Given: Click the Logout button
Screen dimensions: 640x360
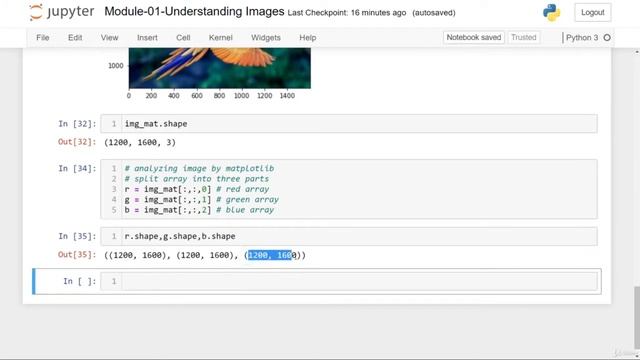Looking at the screenshot, I should (593, 13).
